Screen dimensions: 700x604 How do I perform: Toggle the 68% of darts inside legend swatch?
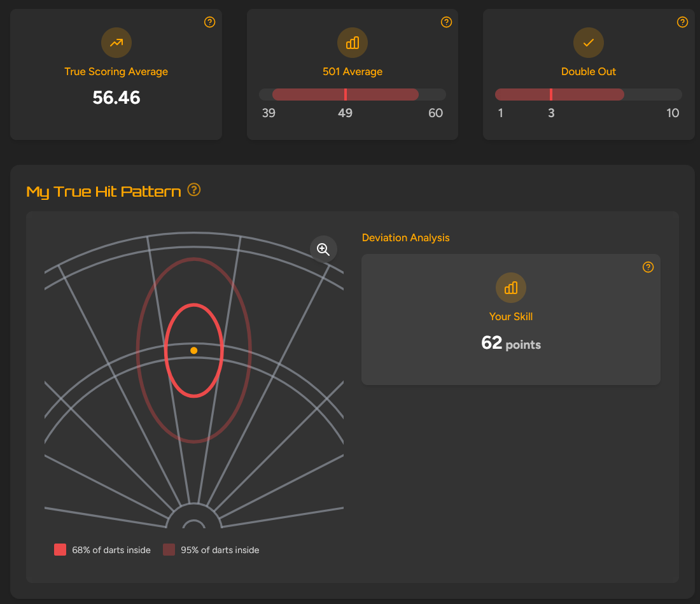tap(60, 550)
